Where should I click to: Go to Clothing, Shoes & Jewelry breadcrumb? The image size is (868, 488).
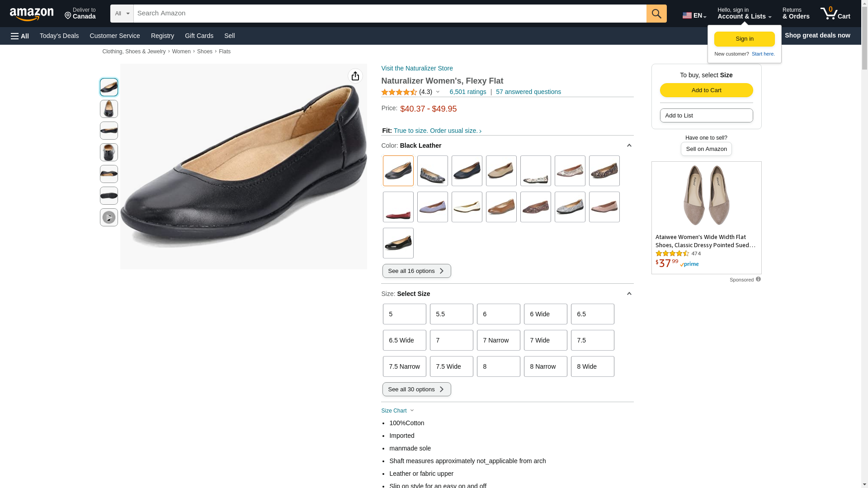[x=134, y=52]
